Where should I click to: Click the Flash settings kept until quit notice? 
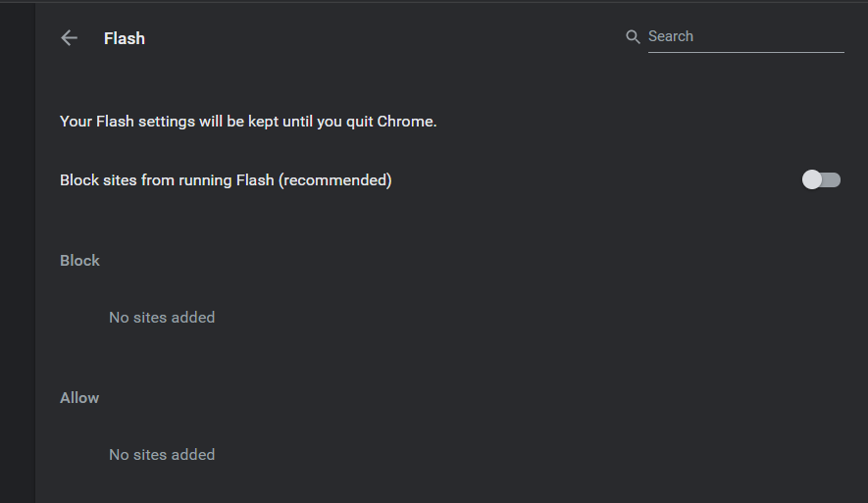[248, 122]
